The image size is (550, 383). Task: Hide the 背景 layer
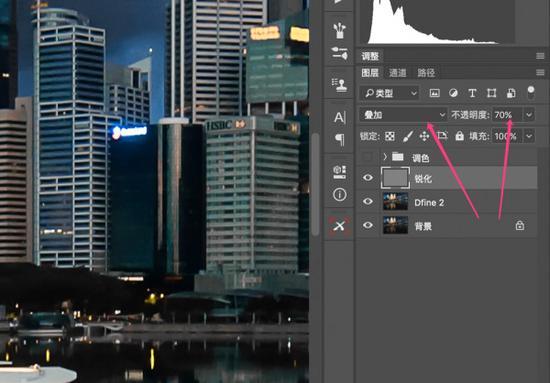[368, 225]
